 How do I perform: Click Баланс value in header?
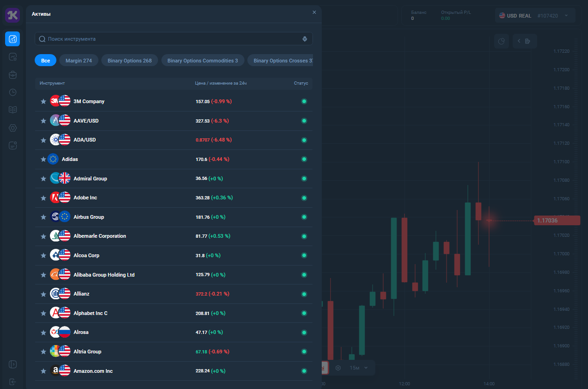pyautogui.click(x=412, y=19)
